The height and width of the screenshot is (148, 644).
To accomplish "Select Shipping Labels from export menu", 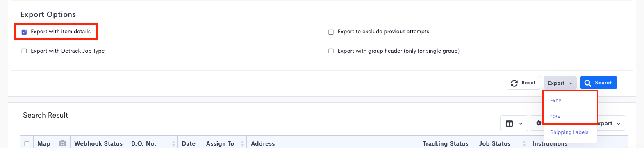I will pyautogui.click(x=569, y=132).
